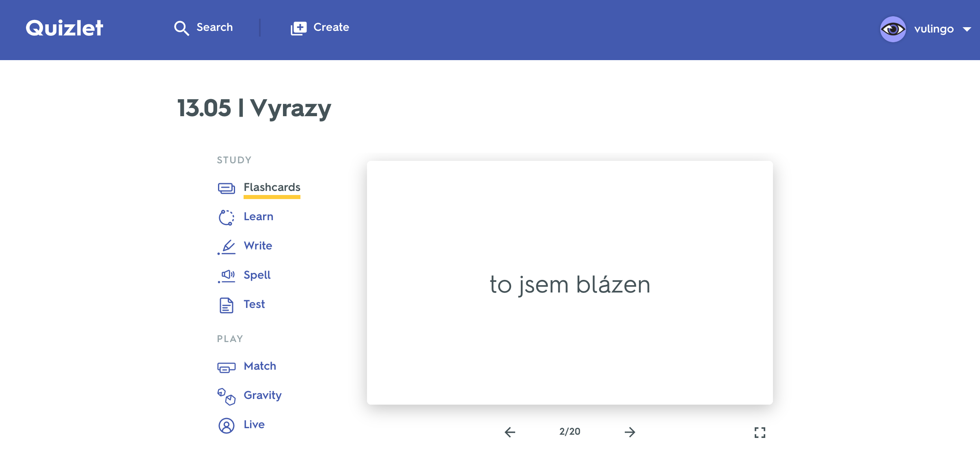Start the Gravity game
The height and width of the screenshot is (455, 980).
pyautogui.click(x=262, y=395)
